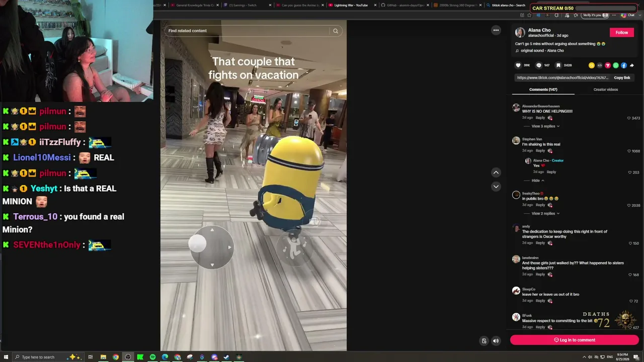The image size is (644, 362).
Task: Go to previous video with up arrow
Action: pyautogui.click(x=496, y=172)
